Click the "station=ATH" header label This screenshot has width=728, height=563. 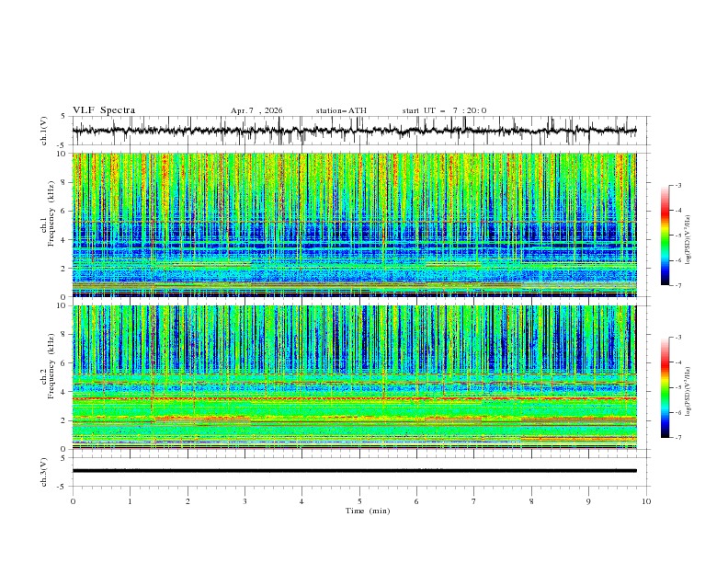click(x=341, y=110)
